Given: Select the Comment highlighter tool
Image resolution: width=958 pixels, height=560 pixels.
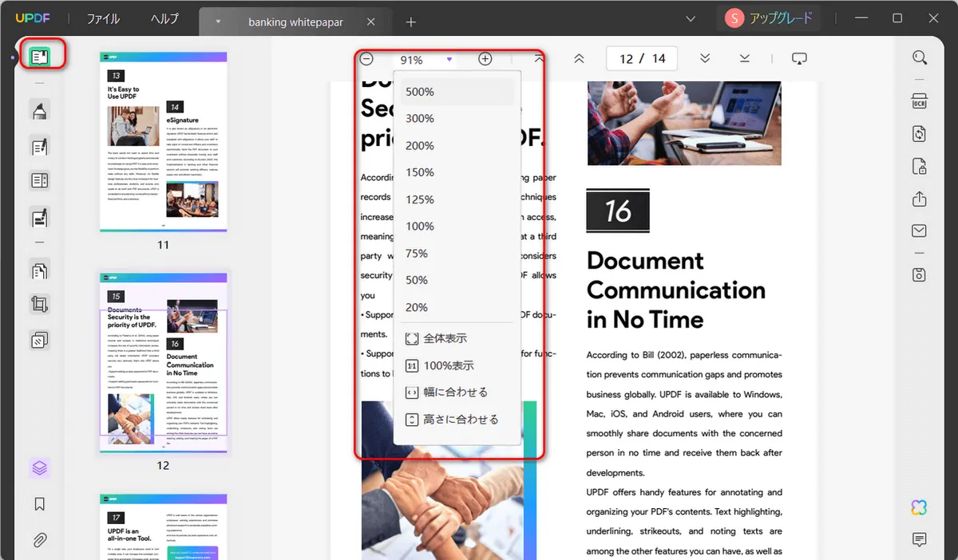Looking at the screenshot, I should click(x=39, y=111).
